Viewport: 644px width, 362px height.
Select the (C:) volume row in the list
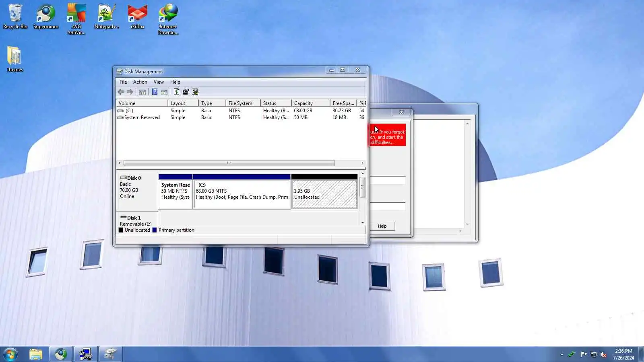click(x=241, y=111)
